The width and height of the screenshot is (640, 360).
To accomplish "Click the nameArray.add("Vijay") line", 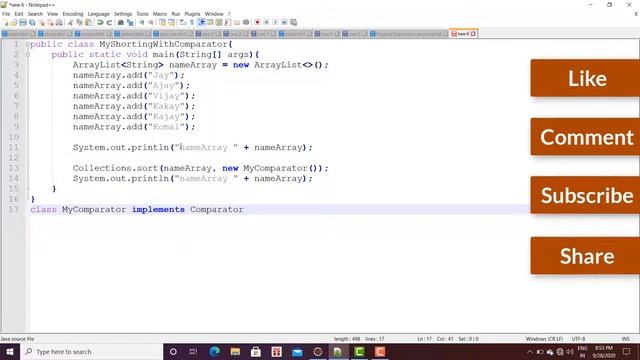I will (x=134, y=96).
